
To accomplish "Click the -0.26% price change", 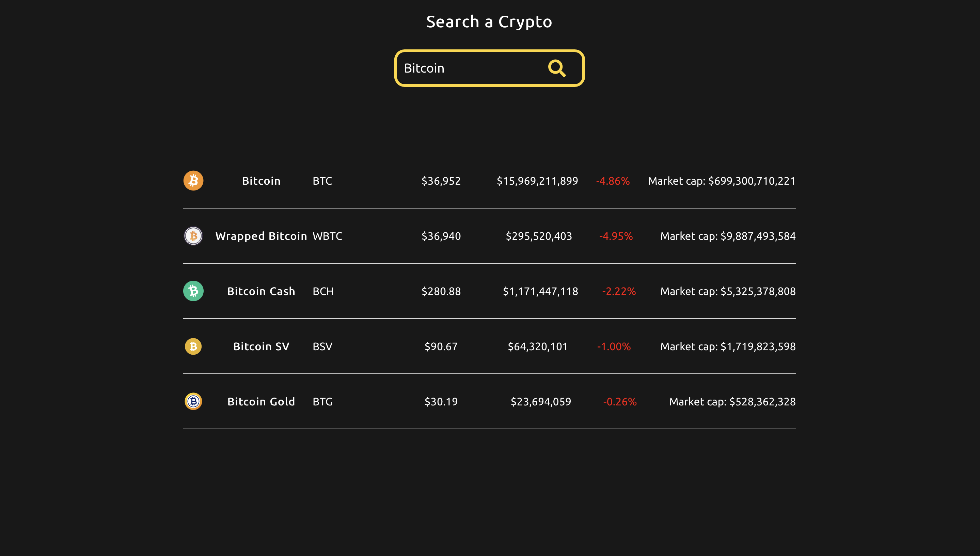I will 620,402.
